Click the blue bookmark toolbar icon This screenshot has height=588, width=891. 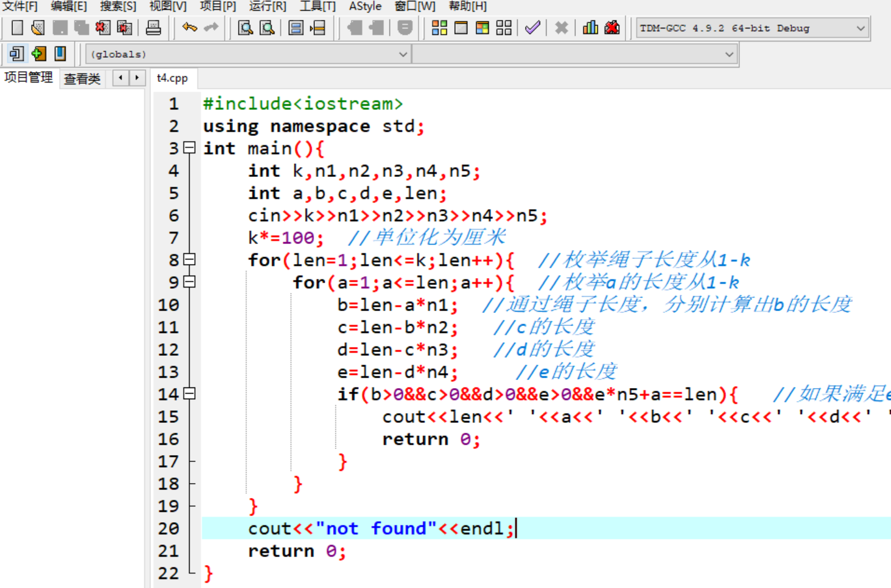[x=60, y=54]
